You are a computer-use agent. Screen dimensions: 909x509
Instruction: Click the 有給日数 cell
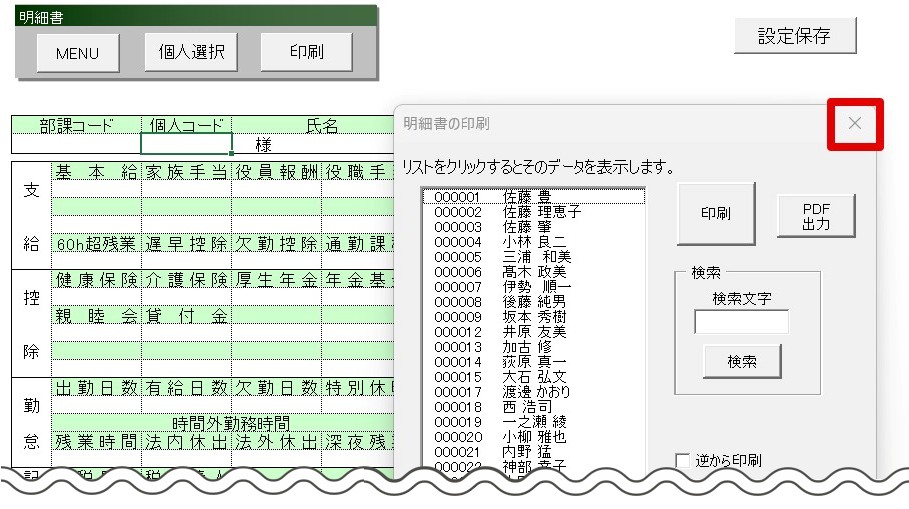tap(186, 388)
